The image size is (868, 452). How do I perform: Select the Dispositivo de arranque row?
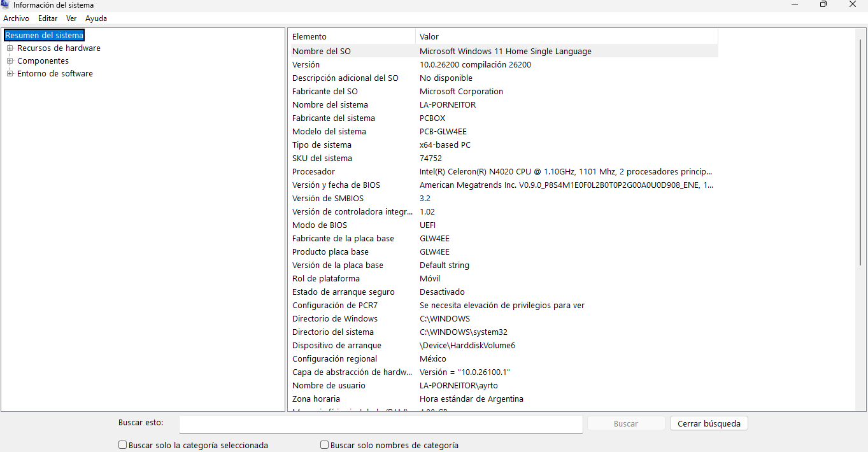pyautogui.click(x=504, y=346)
